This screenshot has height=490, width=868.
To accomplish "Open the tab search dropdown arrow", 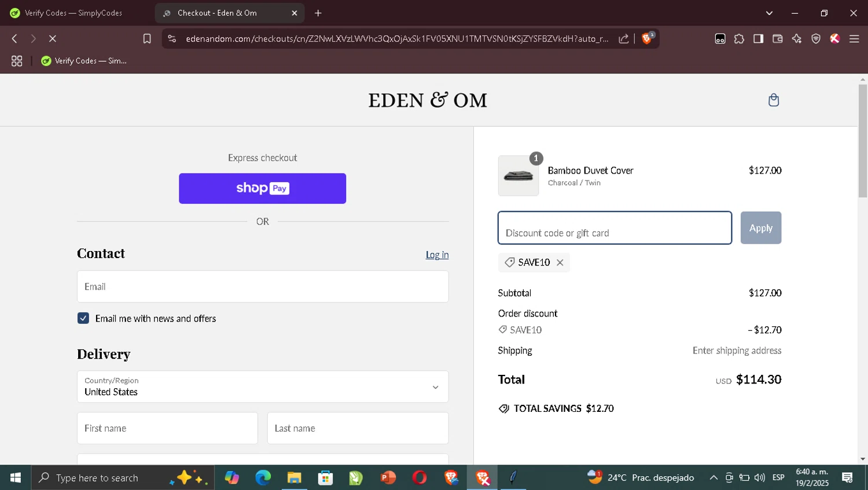I will pyautogui.click(x=769, y=13).
